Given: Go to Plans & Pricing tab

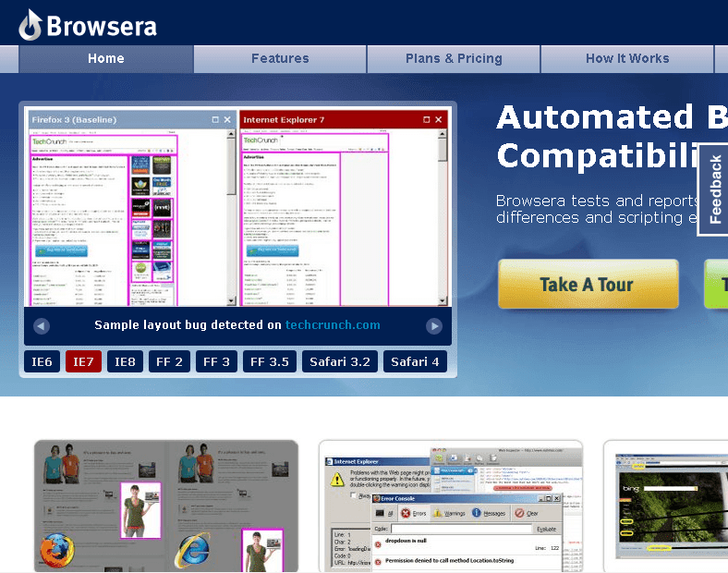Looking at the screenshot, I should tap(454, 59).
